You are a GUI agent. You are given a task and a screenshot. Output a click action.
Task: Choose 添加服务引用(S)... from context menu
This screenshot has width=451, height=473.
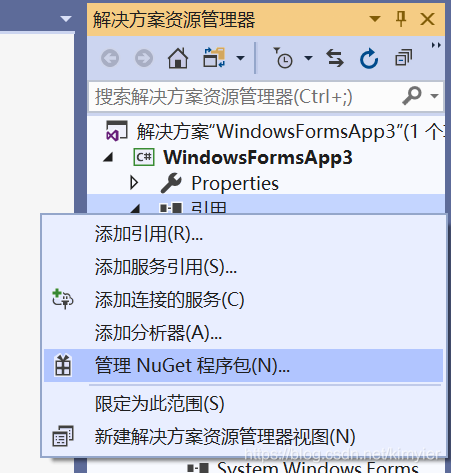(243, 267)
